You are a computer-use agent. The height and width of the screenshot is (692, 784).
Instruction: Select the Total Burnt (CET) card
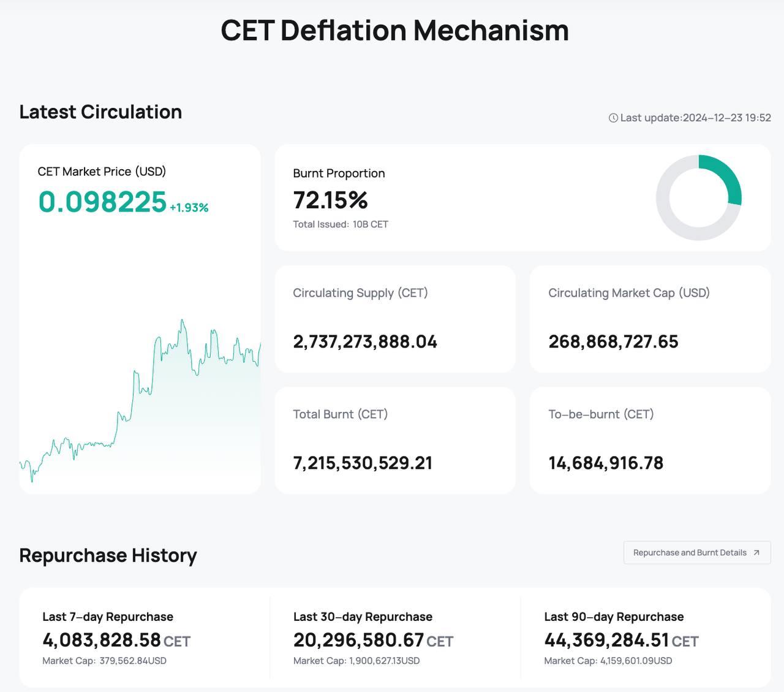pos(395,440)
